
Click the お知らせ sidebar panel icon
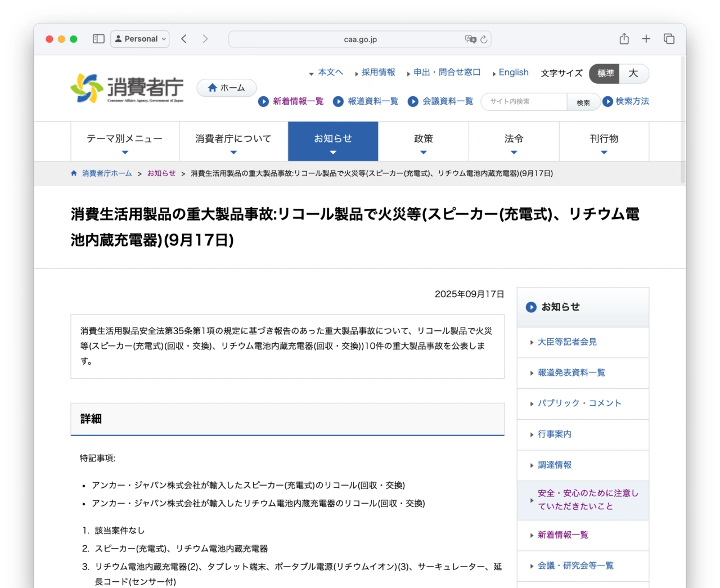(531, 307)
